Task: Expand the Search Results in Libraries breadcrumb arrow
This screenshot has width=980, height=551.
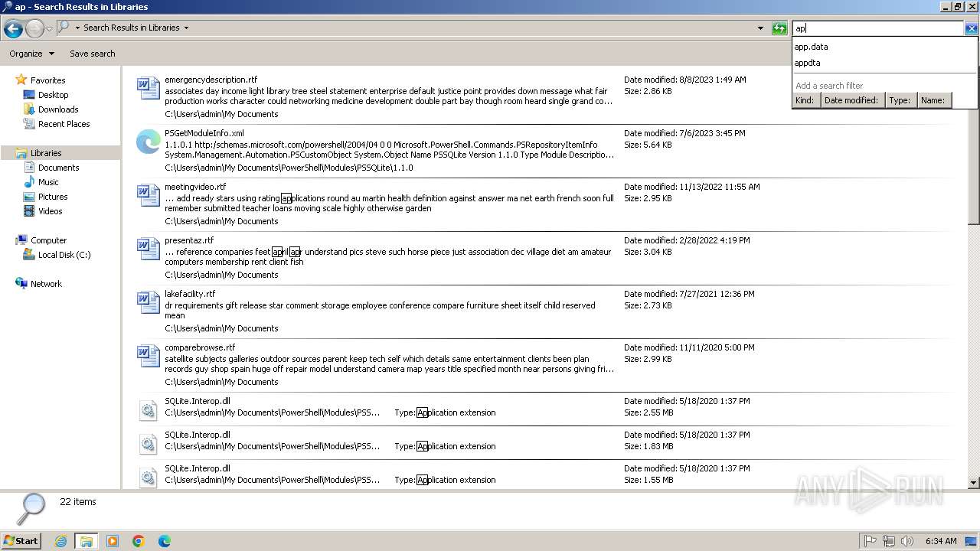Action: [x=186, y=28]
